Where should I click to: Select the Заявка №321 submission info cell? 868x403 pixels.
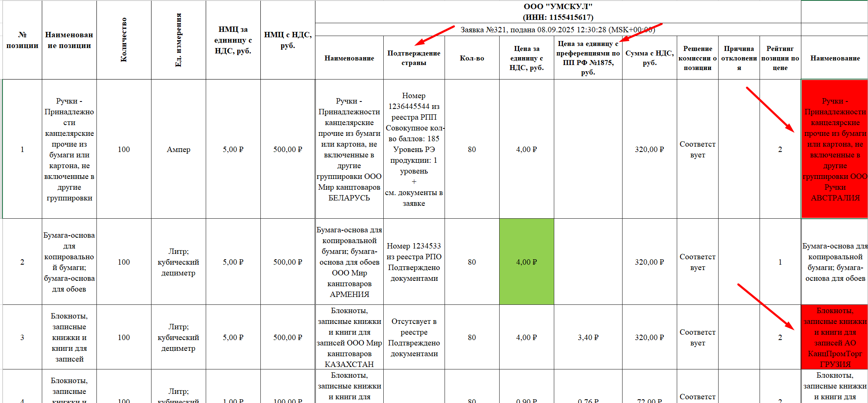pos(558,29)
